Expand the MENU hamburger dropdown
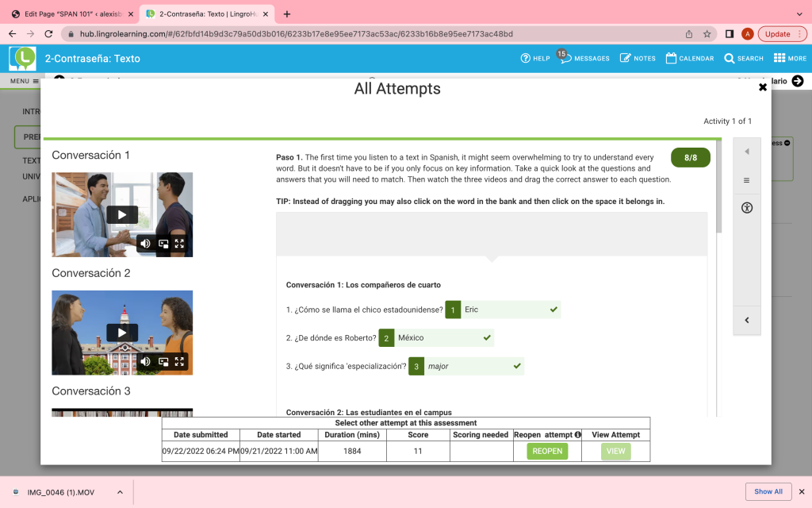Image resolution: width=812 pixels, height=508 pixels. (24, 81)
